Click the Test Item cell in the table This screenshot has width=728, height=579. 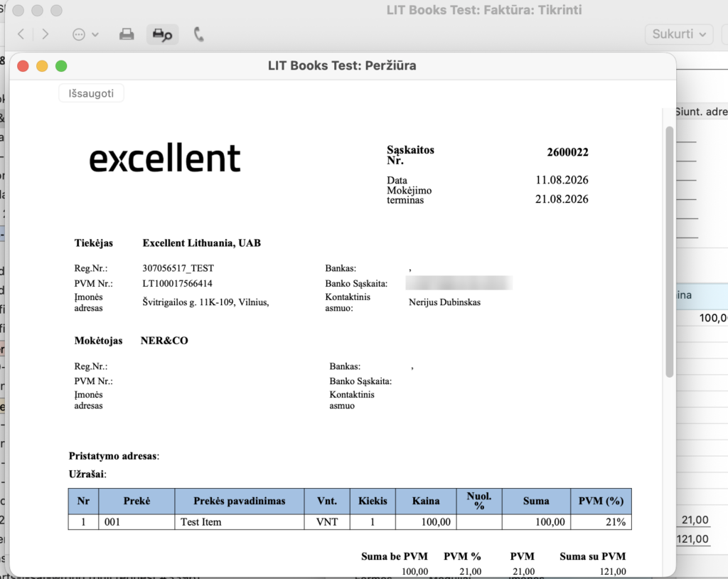240,522
